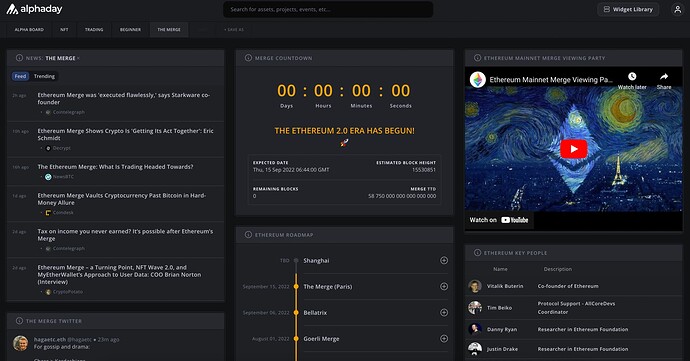Expand the Goerli Merge roadmap entry
Image resolution: width=690 pixels, height=361 pixels.
point(444,339)
